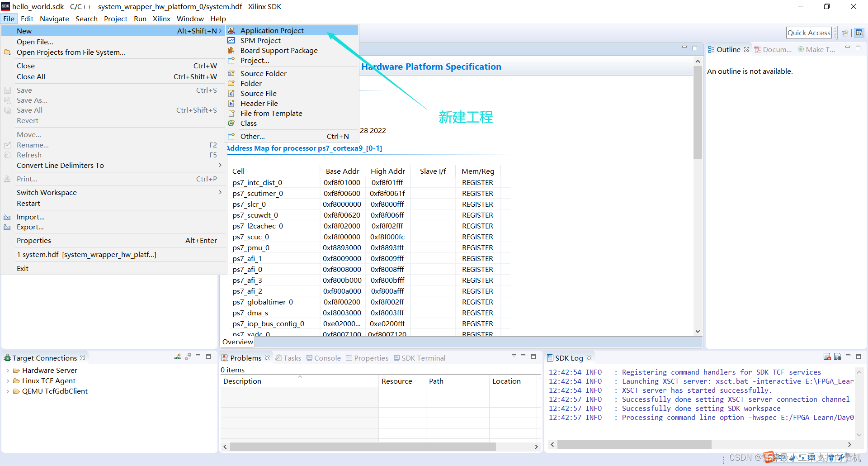This screenshot has height=466, width=868.
Task: Click Exit in File menu
Action: coord(113,269)
